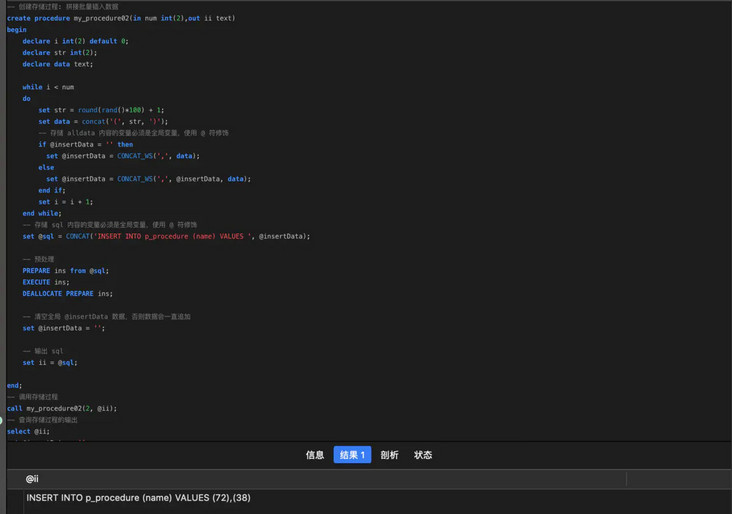
Task: Click the create procedure my_procedure02 line
Action: tap(121, 18)
